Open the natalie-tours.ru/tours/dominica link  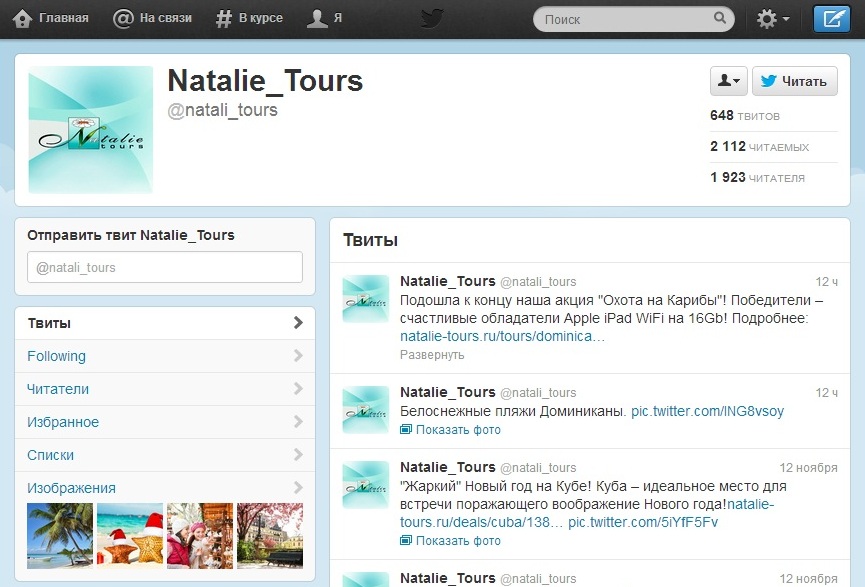pos(502,336)
